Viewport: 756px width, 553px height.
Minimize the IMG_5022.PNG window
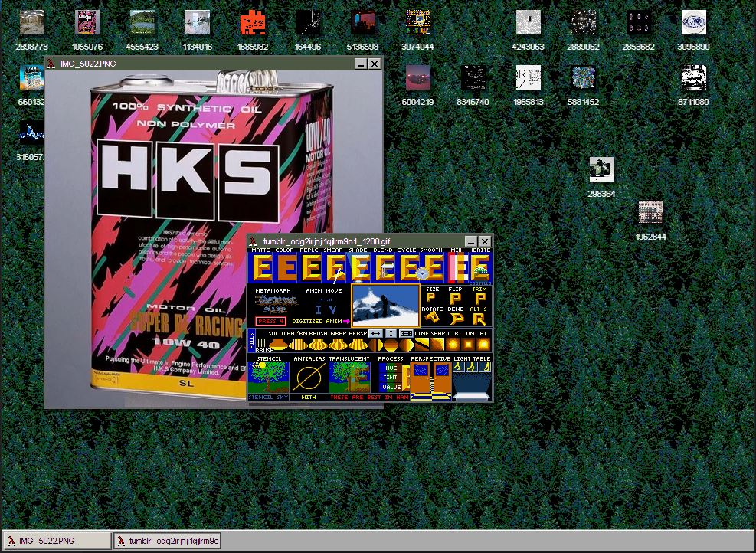(361, 64)
